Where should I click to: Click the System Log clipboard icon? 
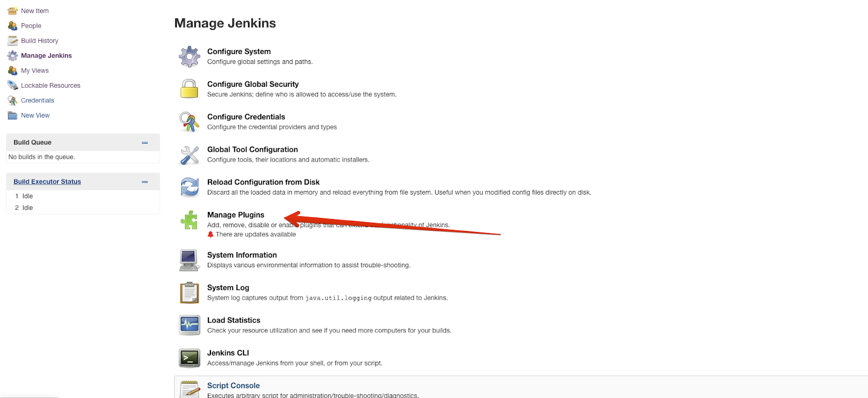[189, 292]
